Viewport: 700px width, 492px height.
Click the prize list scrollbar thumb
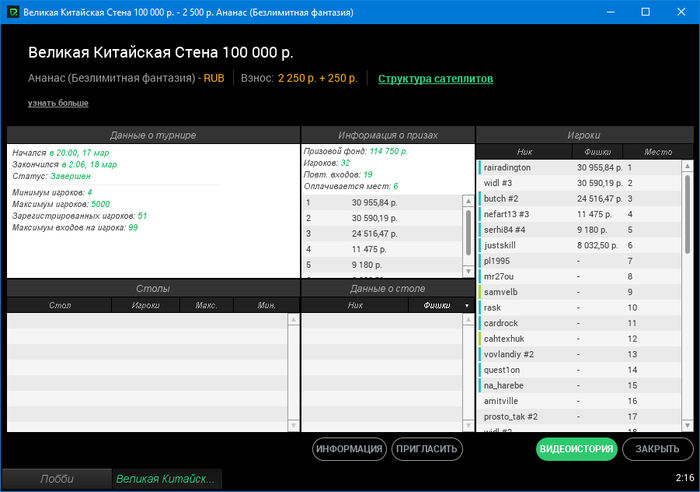pos(468,232)
